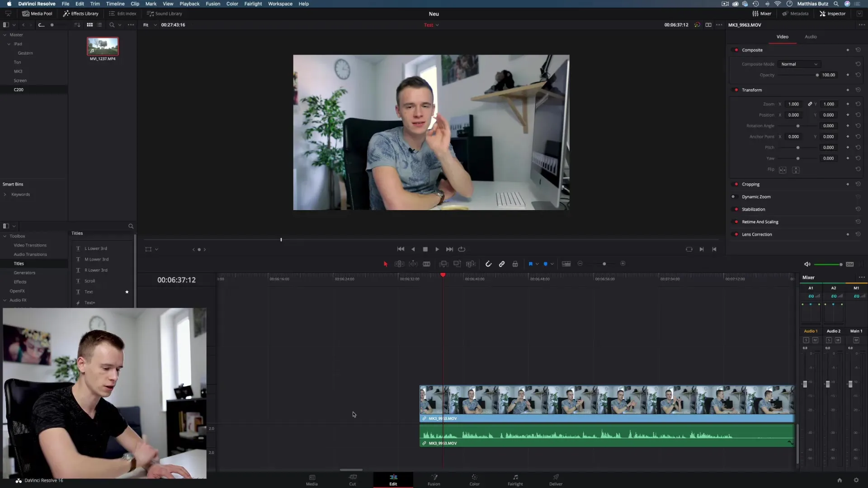This screenshot has width=868, height=488.
Task: Open the Playback menu
Action: (x=189, y=4)
